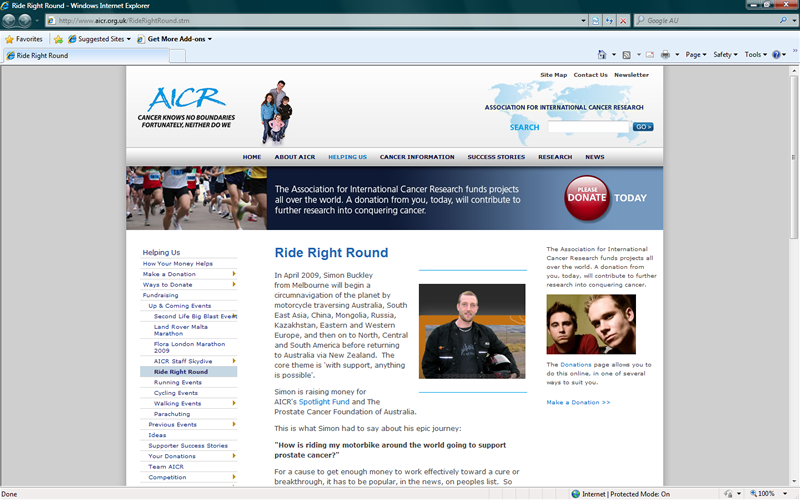The height and width of the screenshot is (500, 800).
Task: Open NEWS in site navigation
Action: tap(594, 157)
